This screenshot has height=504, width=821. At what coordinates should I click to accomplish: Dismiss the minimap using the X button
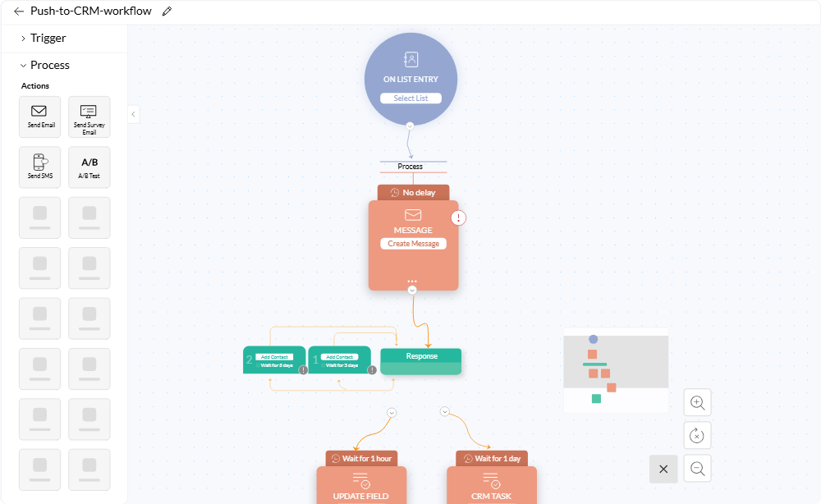coord(663,469)
